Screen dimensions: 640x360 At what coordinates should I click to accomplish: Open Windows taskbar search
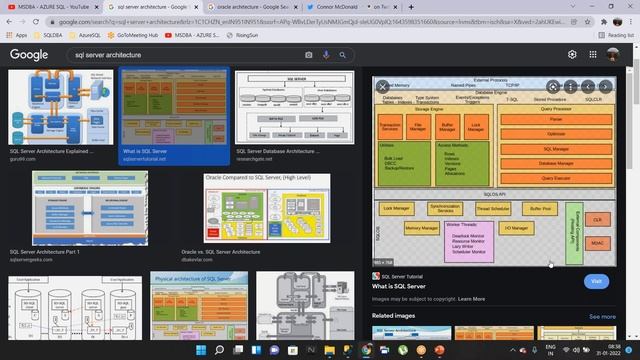219,350
